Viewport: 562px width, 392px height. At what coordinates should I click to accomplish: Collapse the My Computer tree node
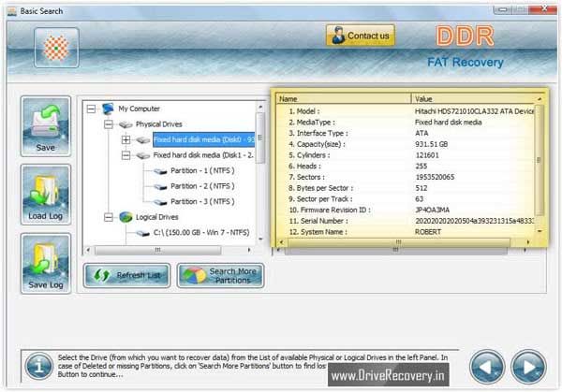point(92,109)
